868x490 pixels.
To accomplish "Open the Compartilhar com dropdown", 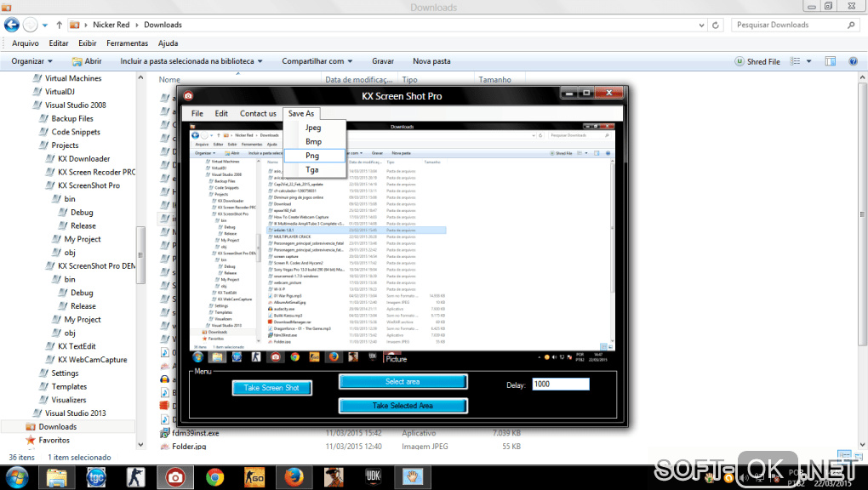I will pos(317,61).
